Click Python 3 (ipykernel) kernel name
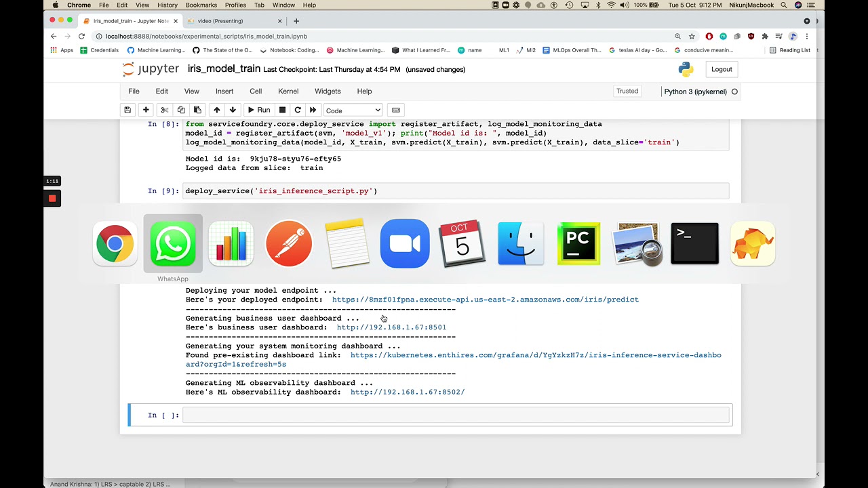The image size is (868, 488). coord(695,91)
